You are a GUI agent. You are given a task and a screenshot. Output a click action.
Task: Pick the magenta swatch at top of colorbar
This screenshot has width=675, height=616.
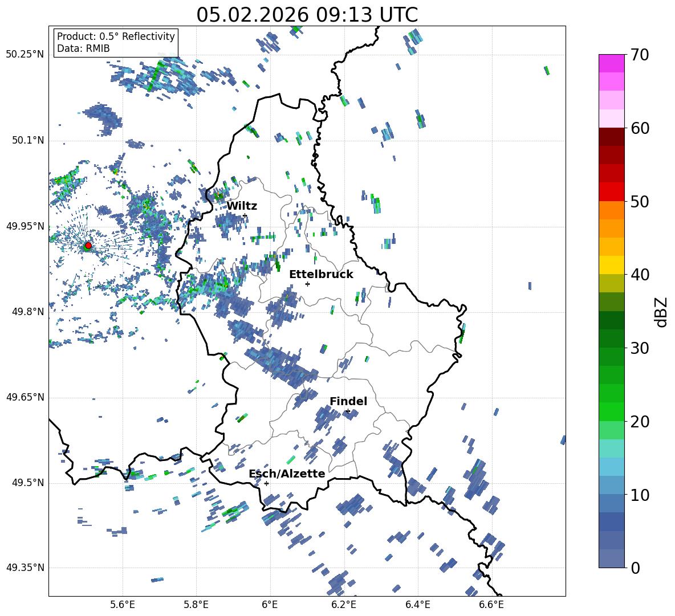[612, 63]
